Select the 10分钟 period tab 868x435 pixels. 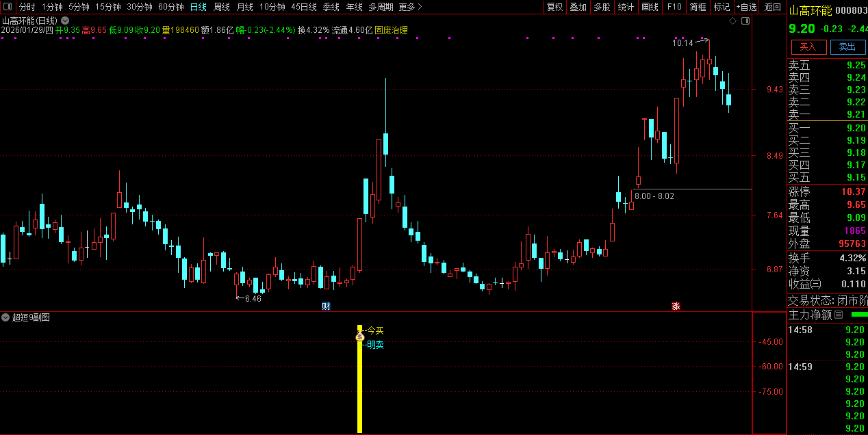[272, 7]
